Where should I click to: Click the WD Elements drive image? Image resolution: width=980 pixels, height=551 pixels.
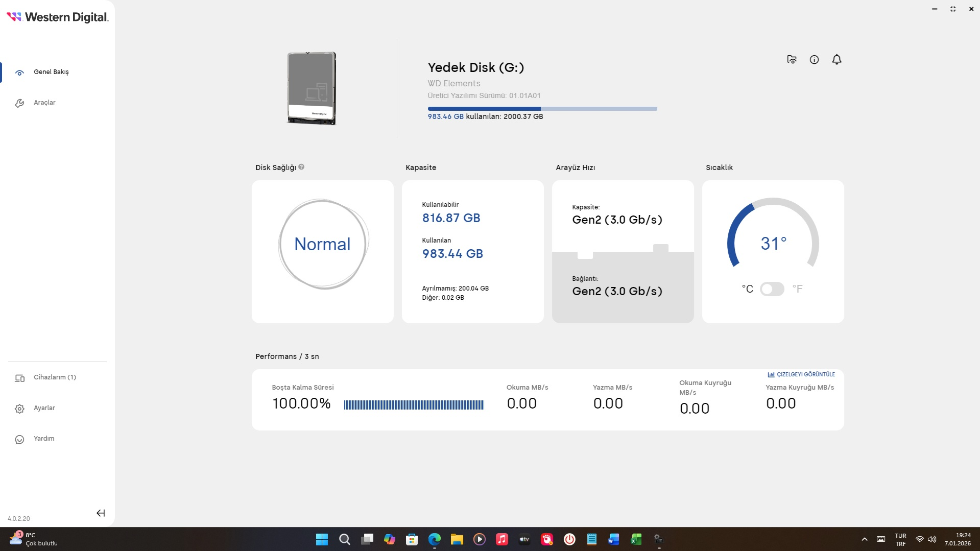pyautogui.click(x=312, y=88)
